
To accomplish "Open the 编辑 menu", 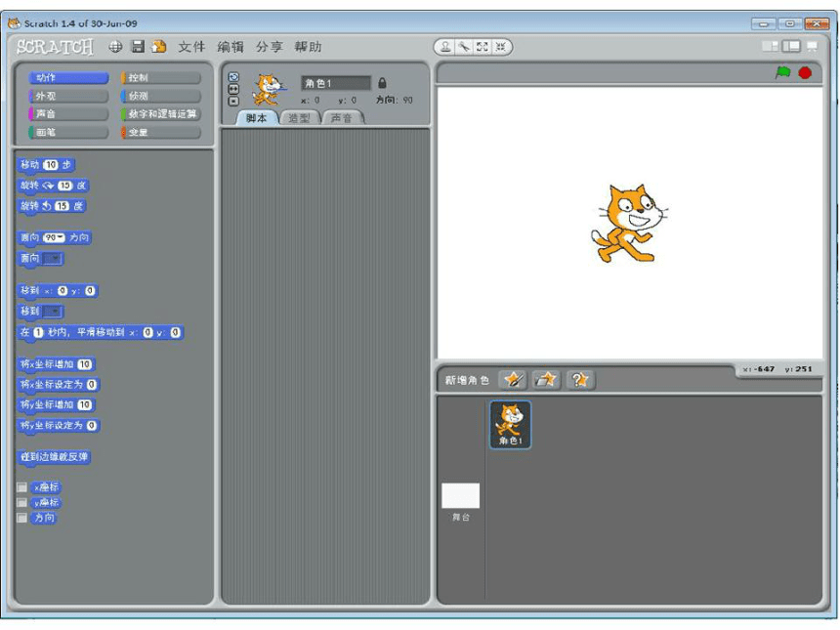I will tap(231, 47).
